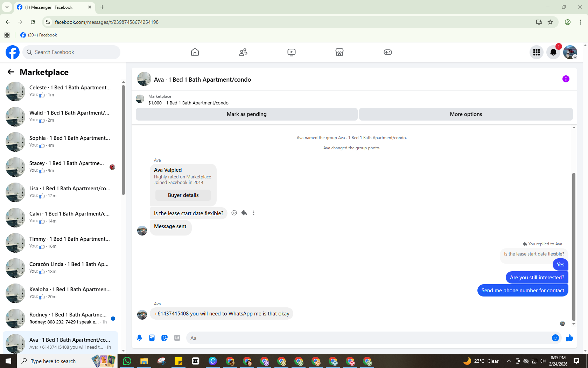
Task: Open the unread Rodney conversation
Action: [61, 319]
